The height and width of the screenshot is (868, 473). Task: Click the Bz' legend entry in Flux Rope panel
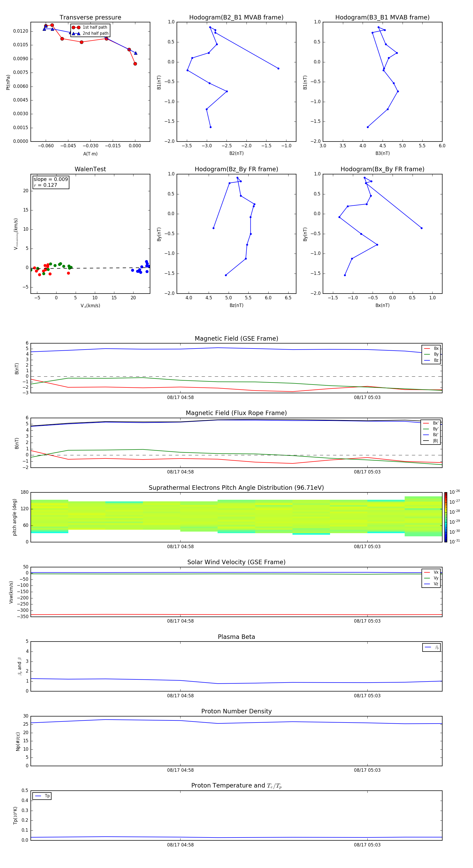tap(431, 435)
